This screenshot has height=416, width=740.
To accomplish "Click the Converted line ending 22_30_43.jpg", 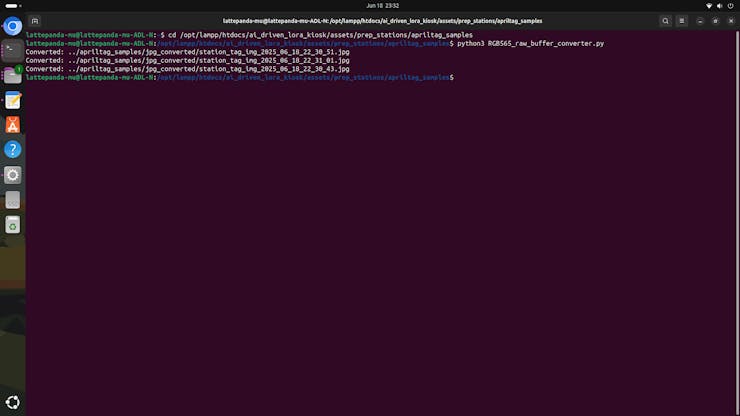I will 188,69.
